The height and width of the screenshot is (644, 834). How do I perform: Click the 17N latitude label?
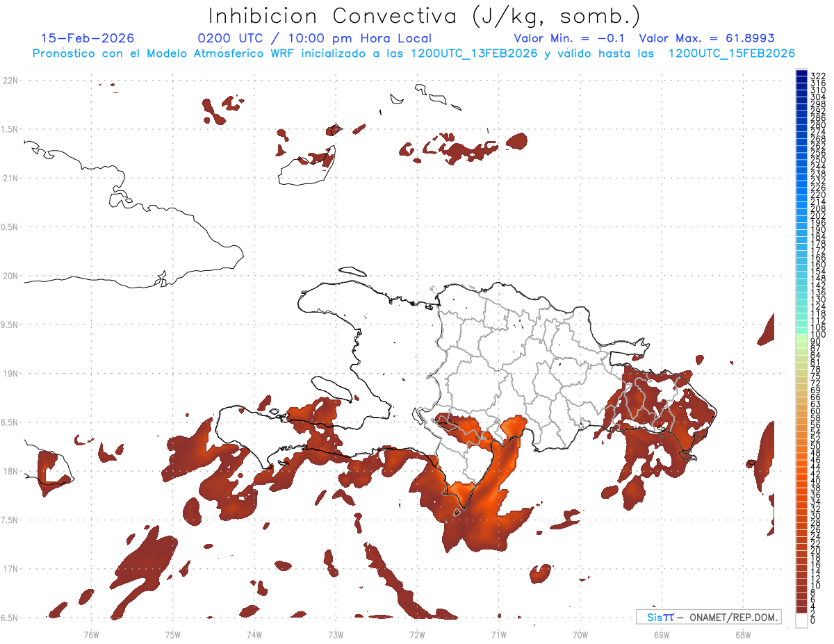pyautogui.click(x=10, y=569)
